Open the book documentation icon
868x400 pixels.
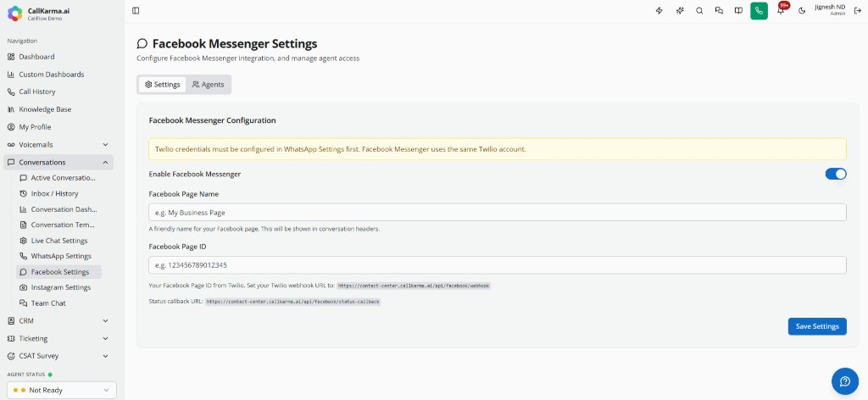[x=738, y=10]
